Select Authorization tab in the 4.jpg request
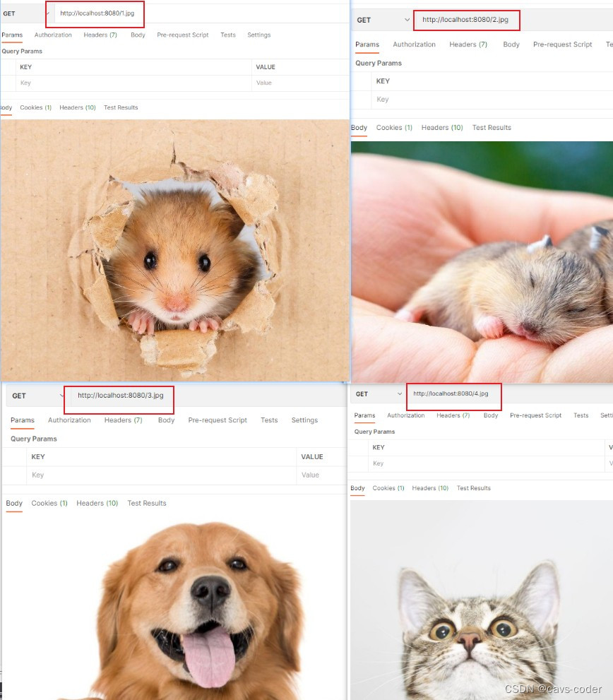This screenshot has width=613, height=700. 406,415
